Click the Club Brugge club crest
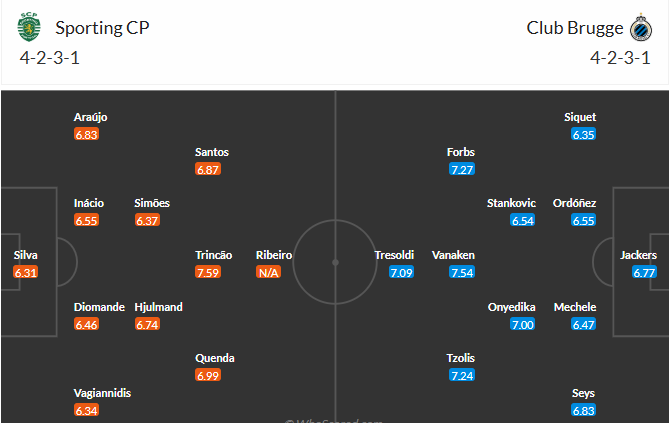The image size is (669, 423). point(637,27)
